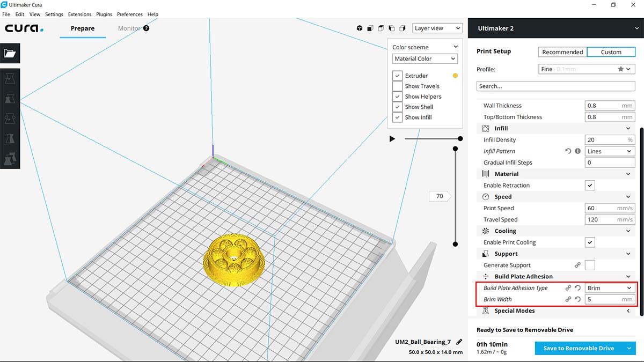Open the Infill Pattern Lines dropdown

click(610, 151)
